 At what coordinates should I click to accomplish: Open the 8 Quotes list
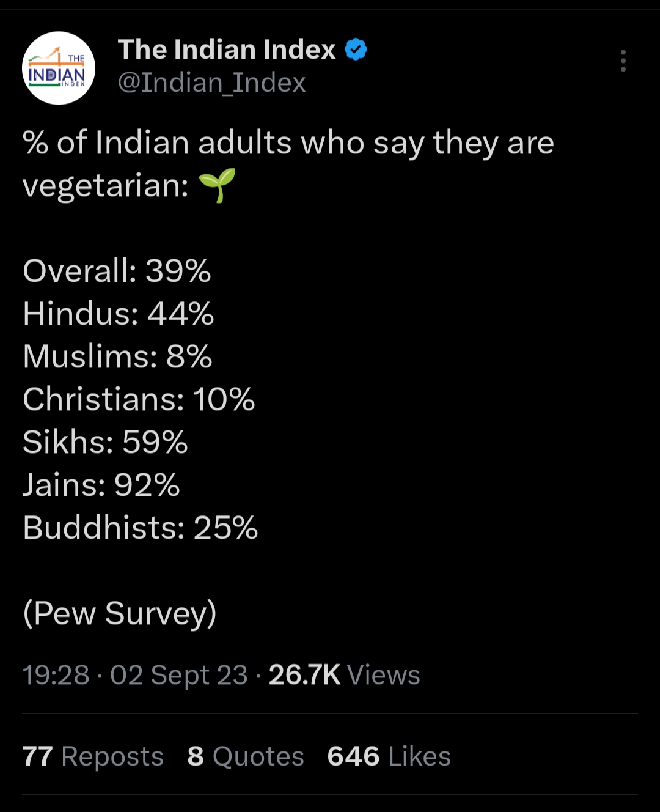pyautogui.click(x=246, y=756)
